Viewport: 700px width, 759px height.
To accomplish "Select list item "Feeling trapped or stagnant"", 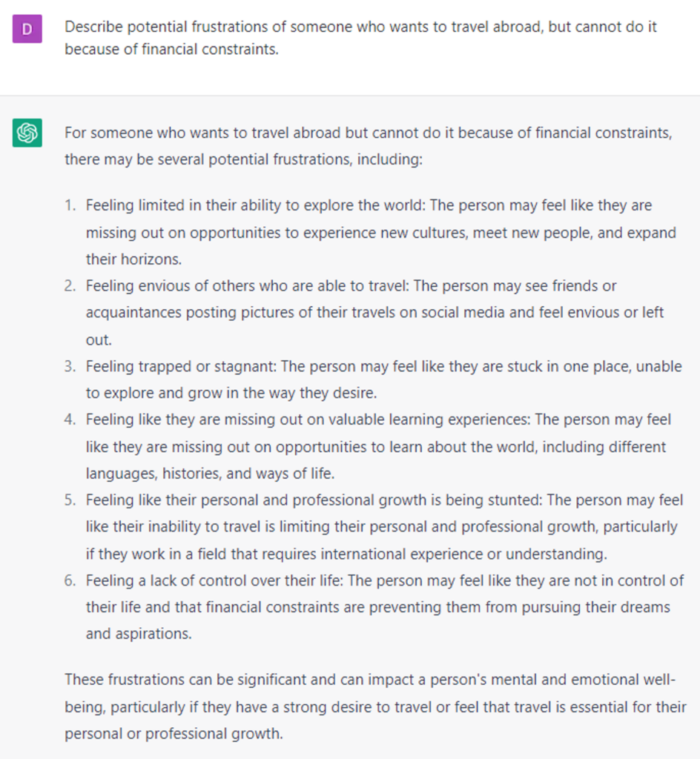I will point(383,379).
